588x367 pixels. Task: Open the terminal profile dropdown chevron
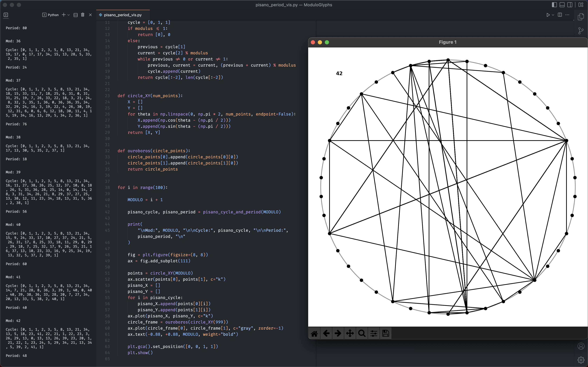point(69,15)
